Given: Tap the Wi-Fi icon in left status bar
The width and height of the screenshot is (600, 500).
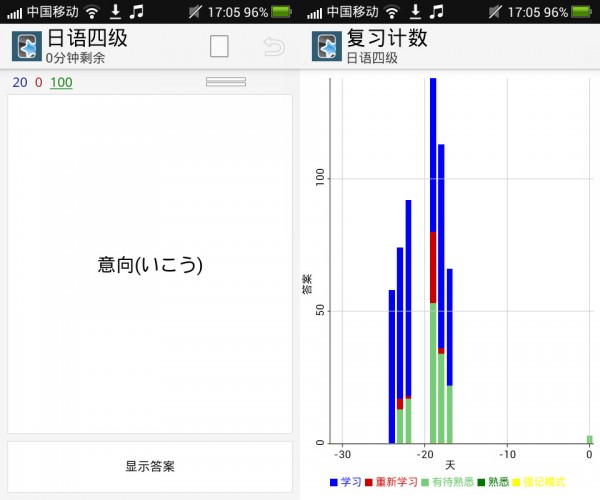Looking at the screenshot, I should tap(91, 12).
